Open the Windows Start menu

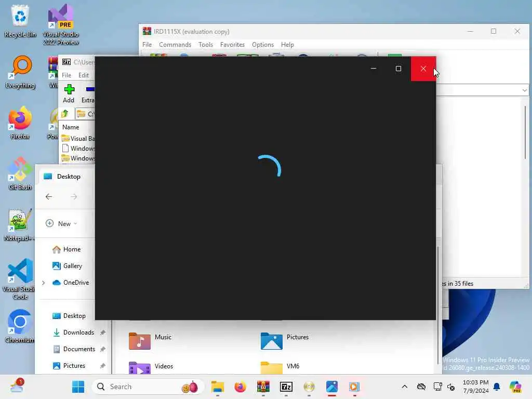(x=78, y=387)
